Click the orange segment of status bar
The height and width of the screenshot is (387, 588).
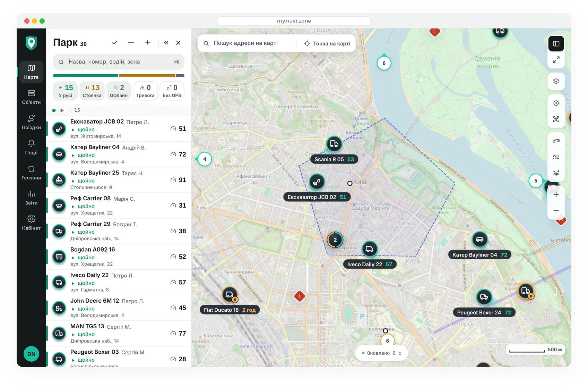pos(147,75)
